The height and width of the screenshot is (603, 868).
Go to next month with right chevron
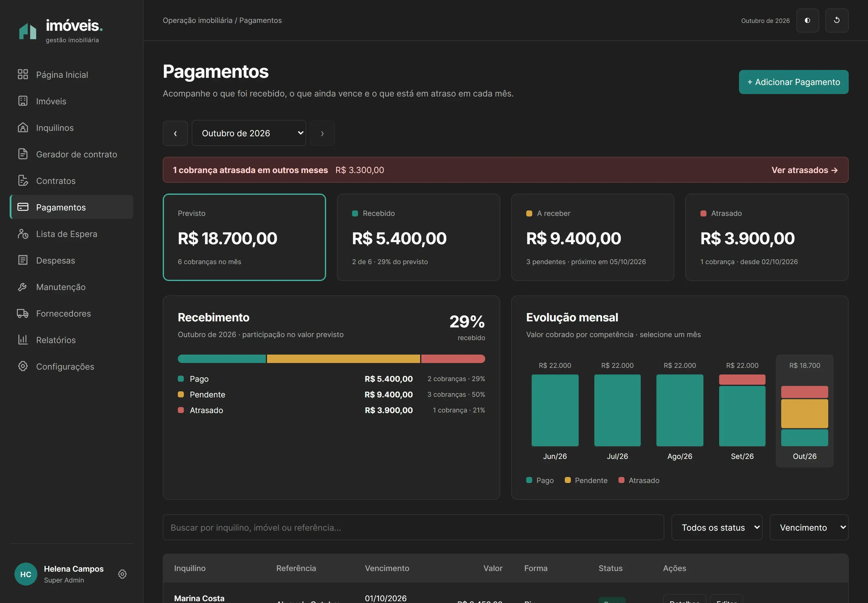click(x=322, y=133)
